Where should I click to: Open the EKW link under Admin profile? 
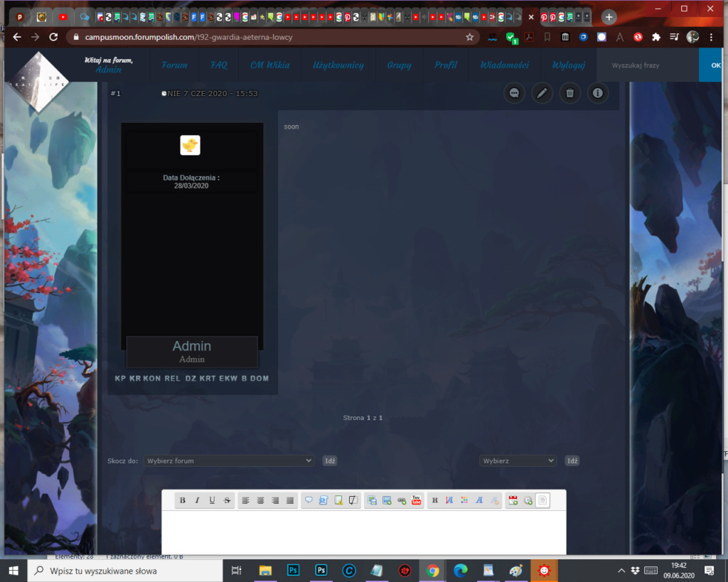pos(228,378)
